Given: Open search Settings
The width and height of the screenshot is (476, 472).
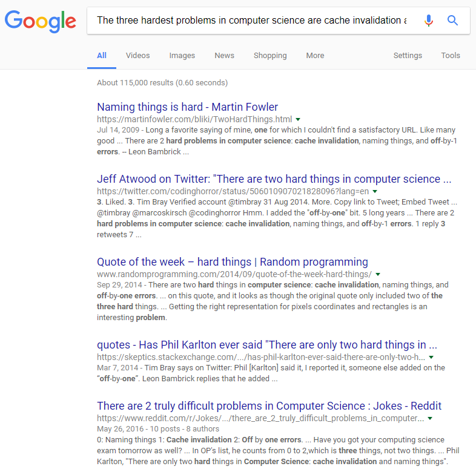Looking at the screenshot, I should [x=408, y=56].
